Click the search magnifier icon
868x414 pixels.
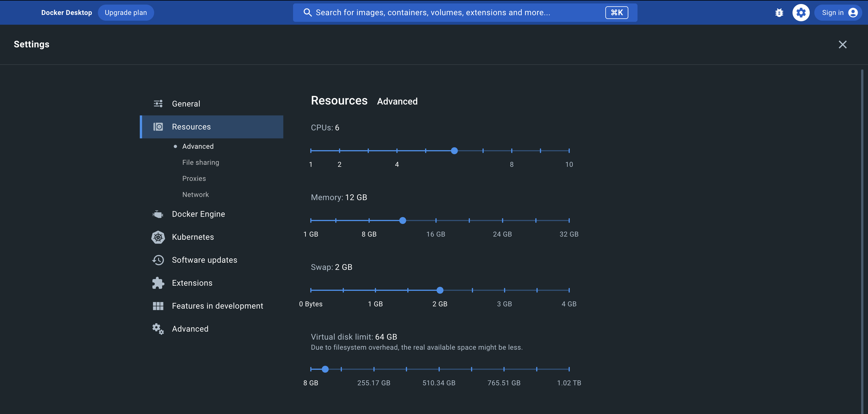[307, 13]
